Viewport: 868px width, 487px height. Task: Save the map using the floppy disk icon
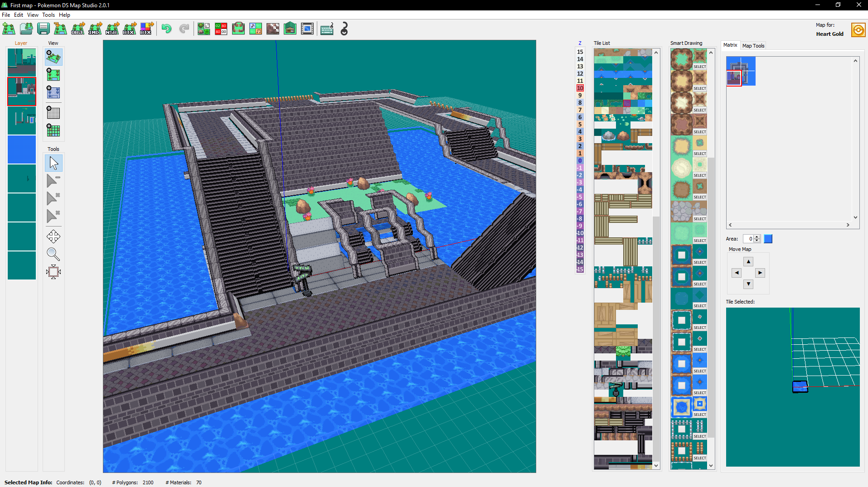[44, 29]
